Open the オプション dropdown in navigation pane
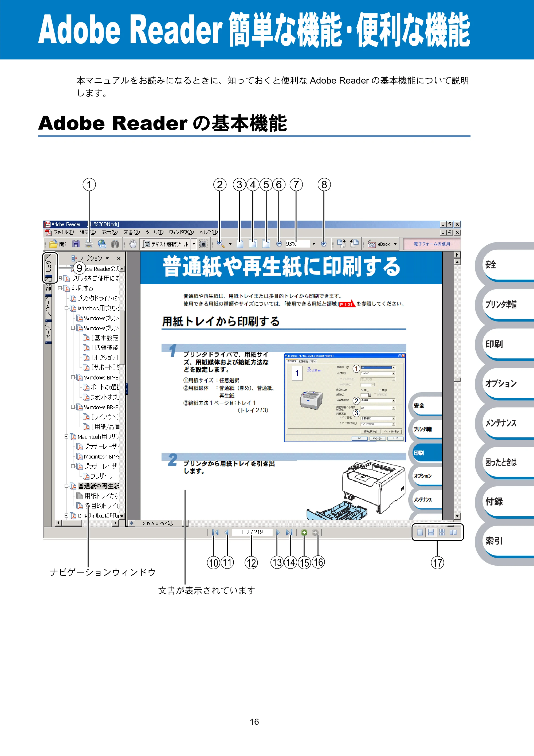The height and width of the screenshot is (756, 534). pos(94,258)
